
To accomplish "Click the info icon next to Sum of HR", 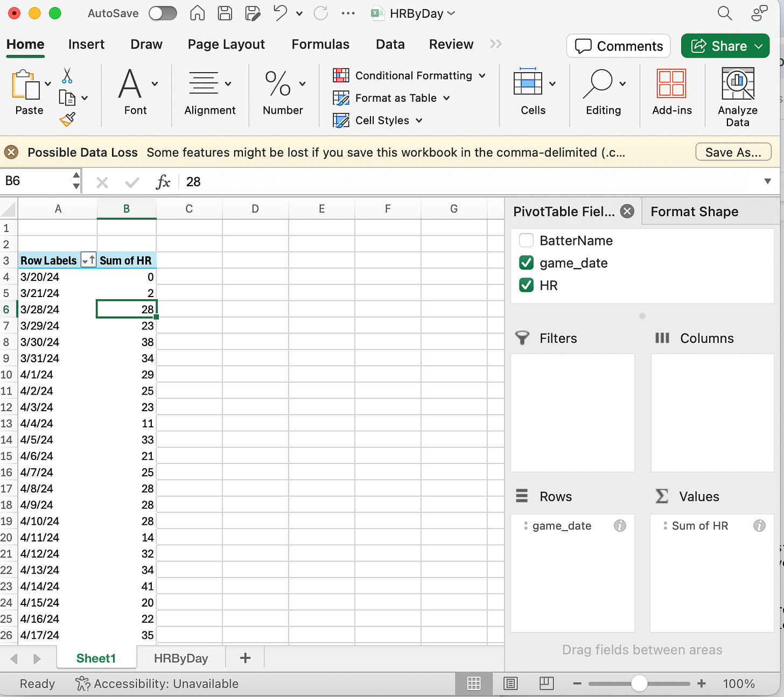I will (x=759, y=526).
